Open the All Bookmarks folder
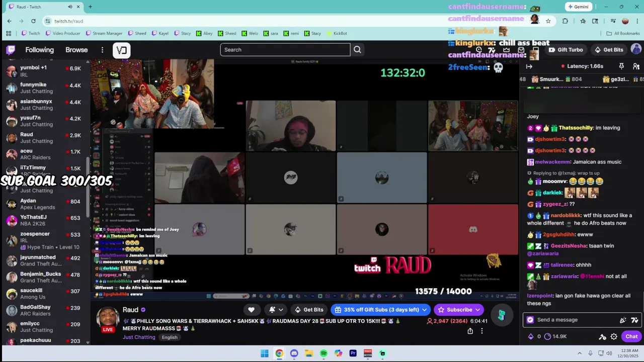This screenshot has width=644, height=362. (x=623, y=33)
